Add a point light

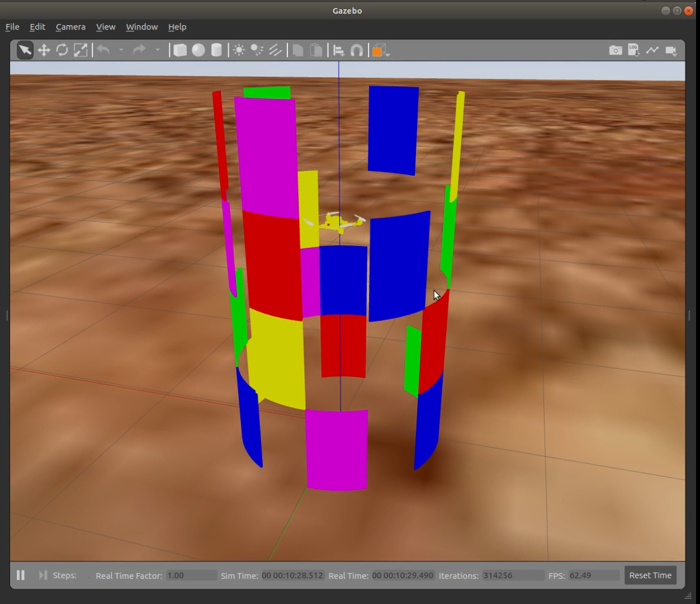(239, 50)
